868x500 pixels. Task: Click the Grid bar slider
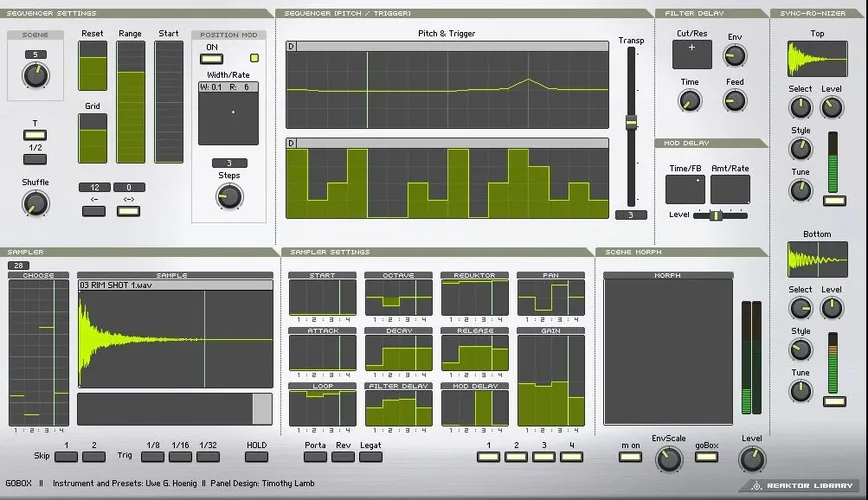[x=92, y=138]
